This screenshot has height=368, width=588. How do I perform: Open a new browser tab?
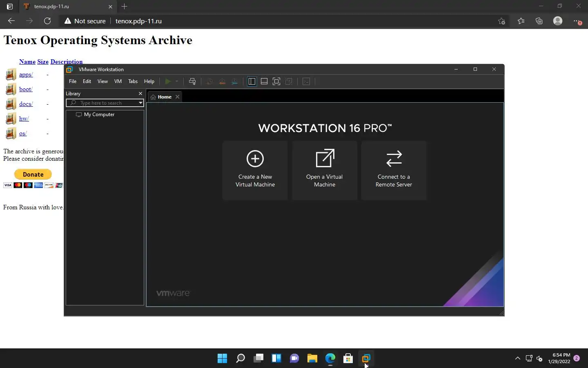tap(125, 6)
